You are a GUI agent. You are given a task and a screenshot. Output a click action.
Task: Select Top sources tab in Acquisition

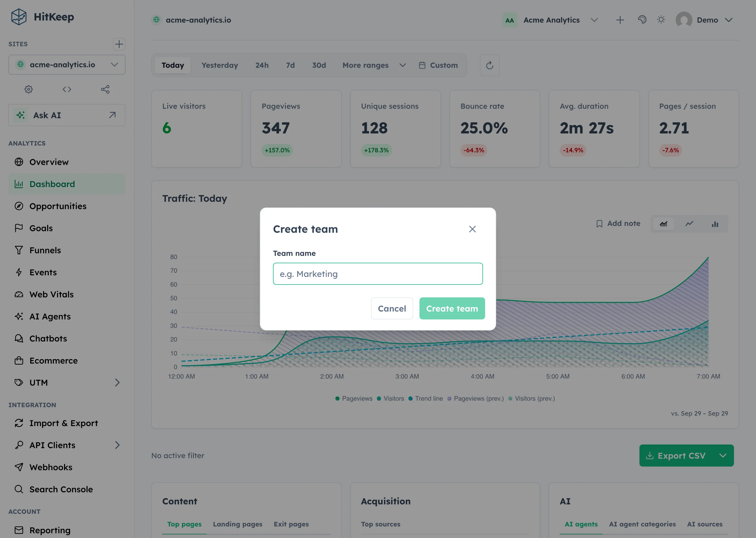[x=381, y=524]
